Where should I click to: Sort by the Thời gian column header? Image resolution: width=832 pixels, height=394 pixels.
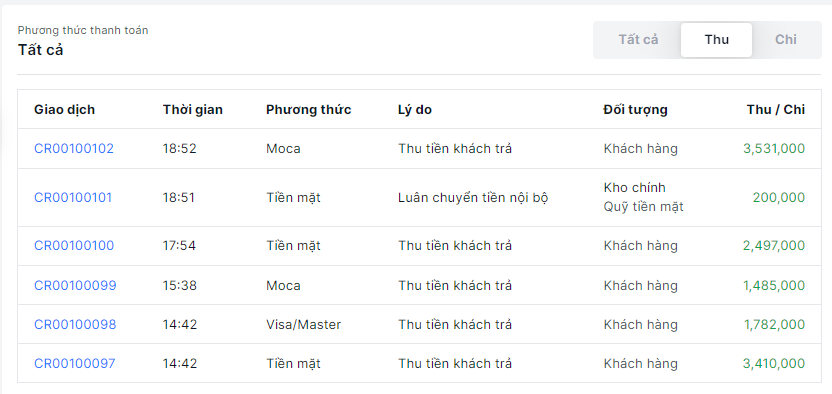[193, 110]
